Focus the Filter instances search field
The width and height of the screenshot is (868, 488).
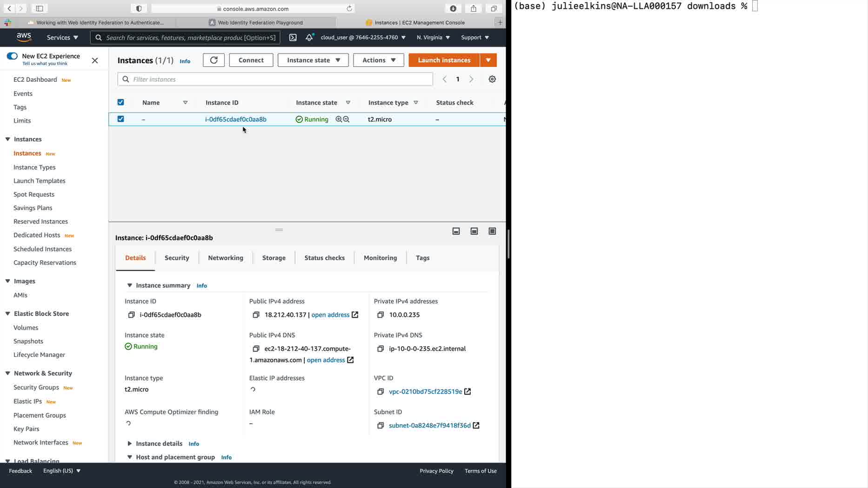click(x=275, y=79)
